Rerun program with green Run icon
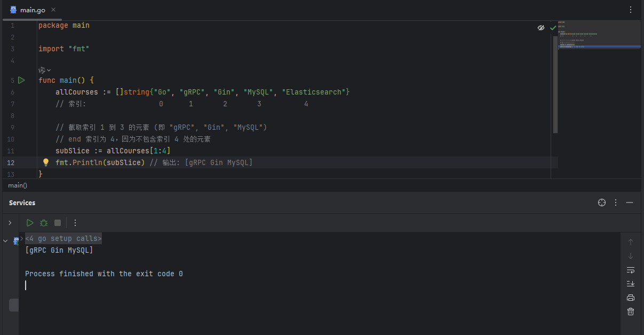 (30, 223)
